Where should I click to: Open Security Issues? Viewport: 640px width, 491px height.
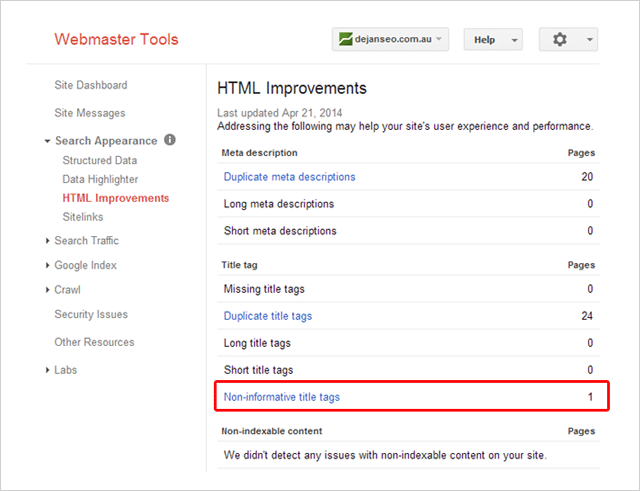coord(91,315)
